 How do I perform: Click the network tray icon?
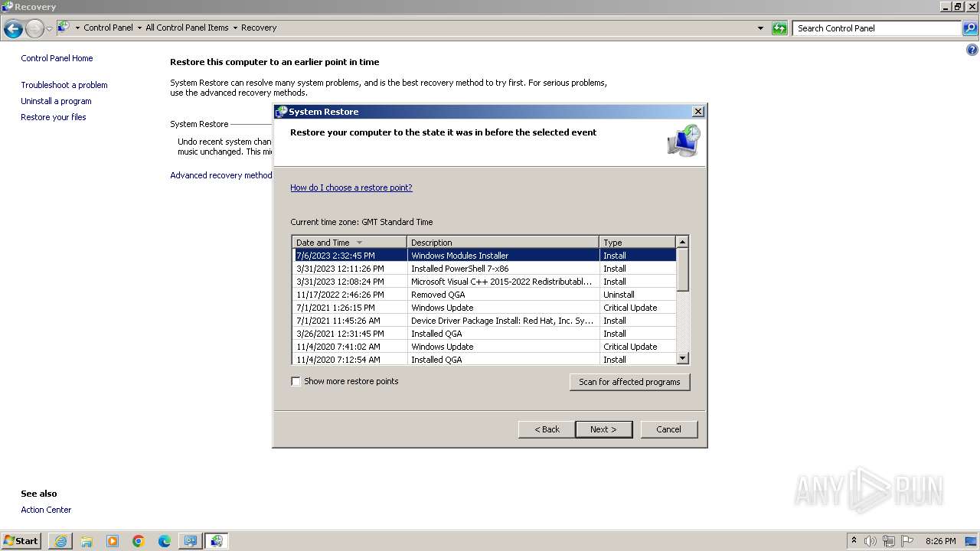point(889,541)
